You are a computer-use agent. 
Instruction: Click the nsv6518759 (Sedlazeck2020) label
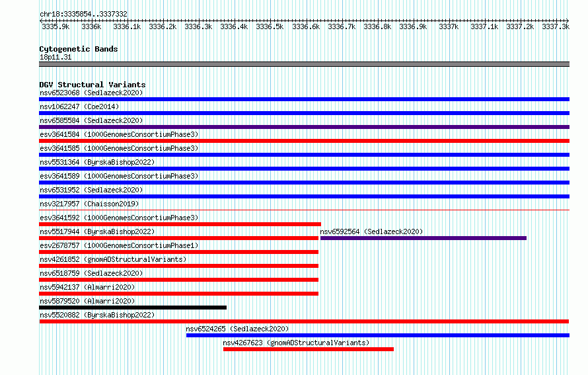pyautogui.click(x=91, y=273)
